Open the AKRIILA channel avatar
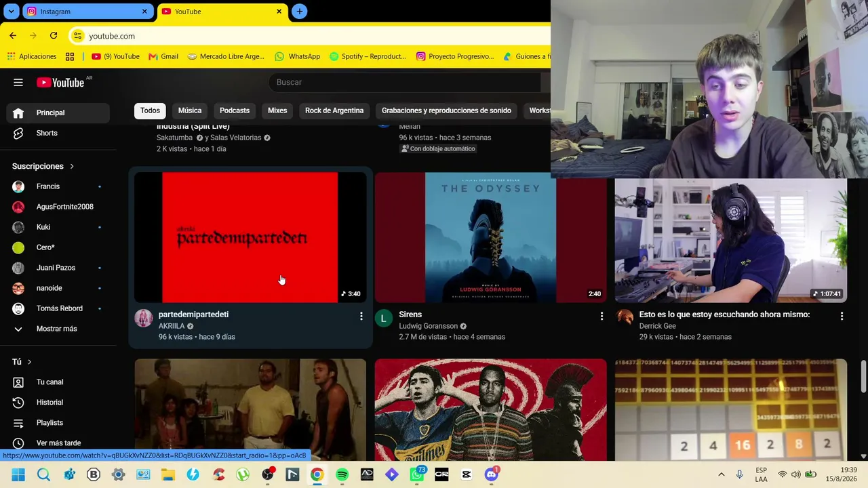The width and height of the screenshot is (868, 488). 144,318
